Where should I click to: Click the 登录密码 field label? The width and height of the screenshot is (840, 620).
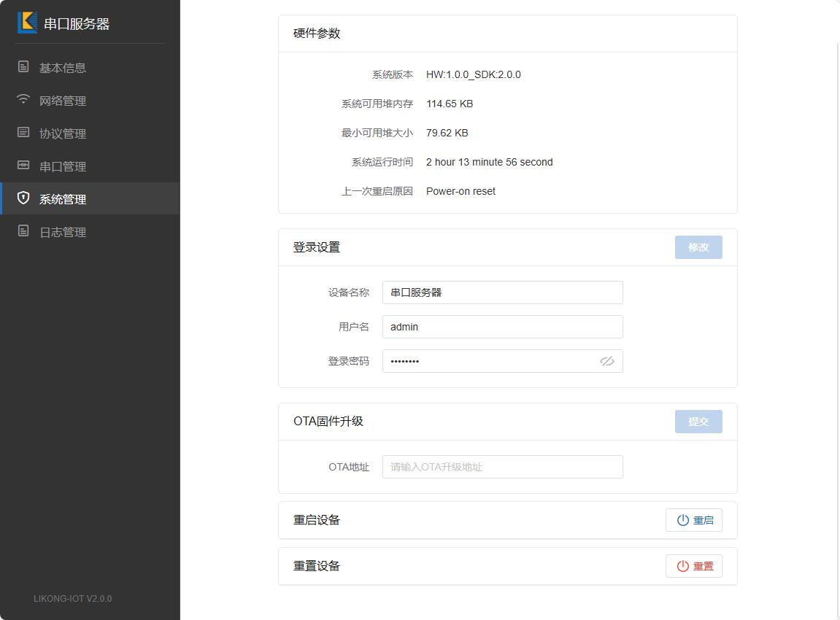pos(349,361)
